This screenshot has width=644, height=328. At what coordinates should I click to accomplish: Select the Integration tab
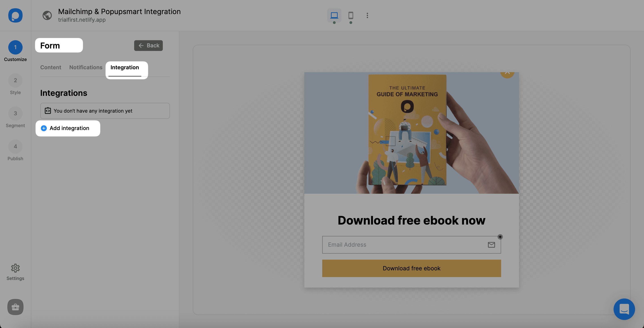[125, 67]
